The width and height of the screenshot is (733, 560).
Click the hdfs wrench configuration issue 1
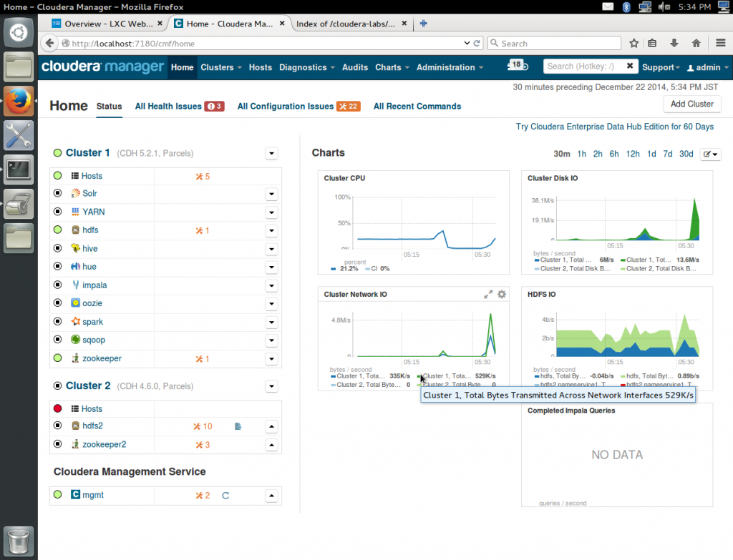[x=203, y=230]
